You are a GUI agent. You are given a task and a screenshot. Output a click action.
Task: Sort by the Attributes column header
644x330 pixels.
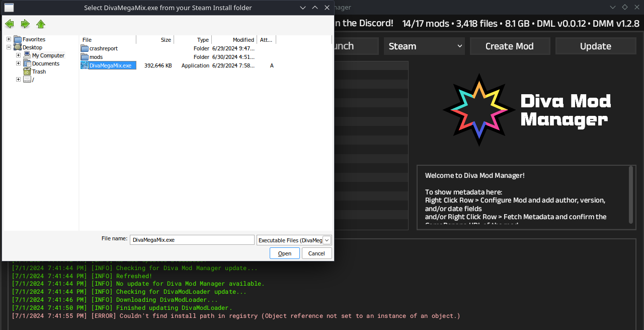point(266,40)
